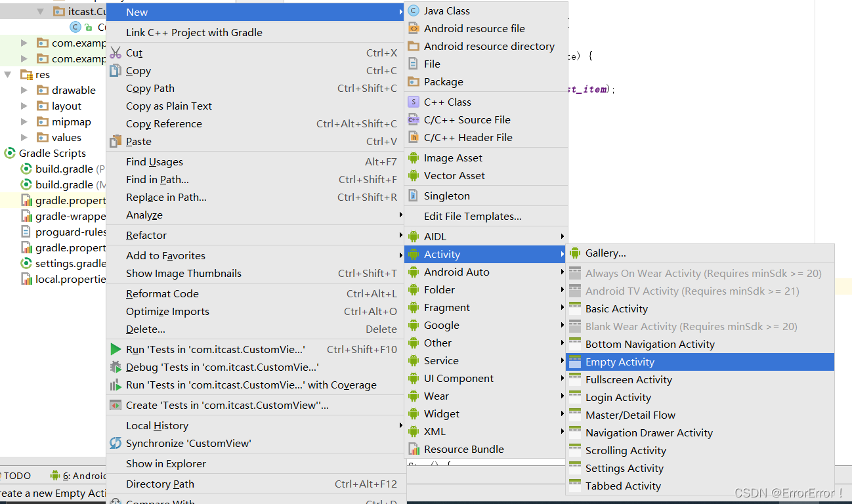Viewport: 852px width, 504px height.
Task: Select Edit File Templates...
Action: (485, 216)
